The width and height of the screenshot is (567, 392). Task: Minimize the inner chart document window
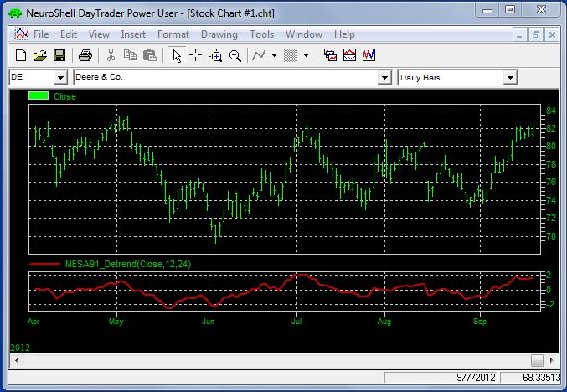pos(519,35)
